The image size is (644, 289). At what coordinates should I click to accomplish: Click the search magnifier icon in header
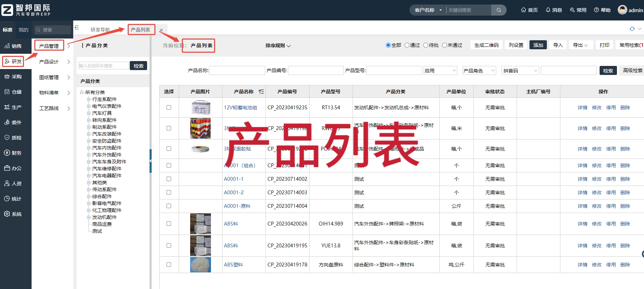tap(499, 10)
